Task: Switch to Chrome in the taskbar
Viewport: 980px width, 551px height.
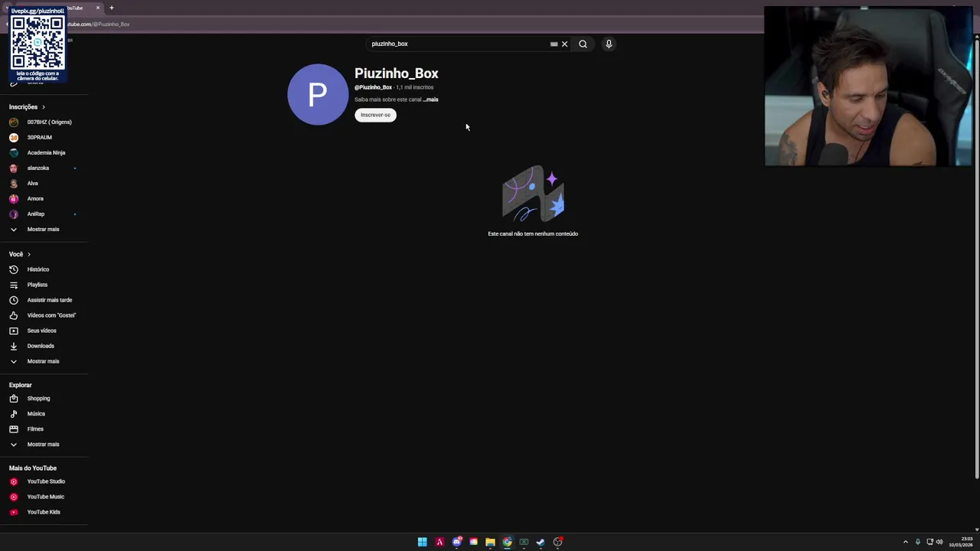Action: click(507, 542)
